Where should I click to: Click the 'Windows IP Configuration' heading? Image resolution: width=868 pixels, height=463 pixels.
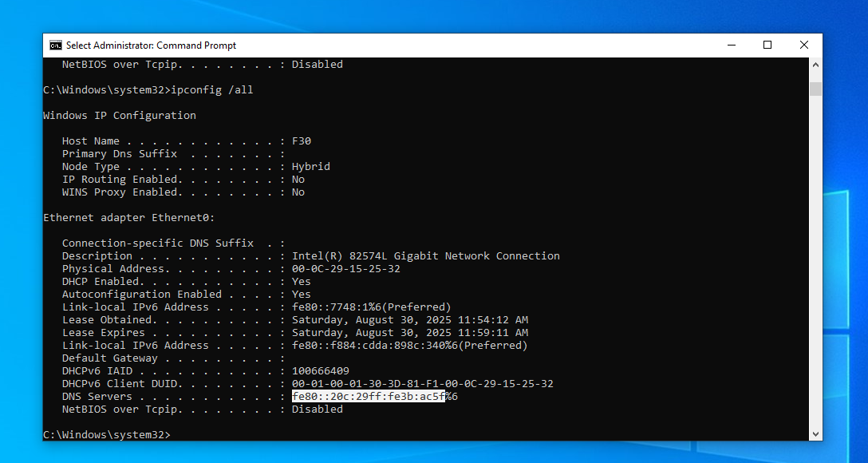[x=120, y=115]
